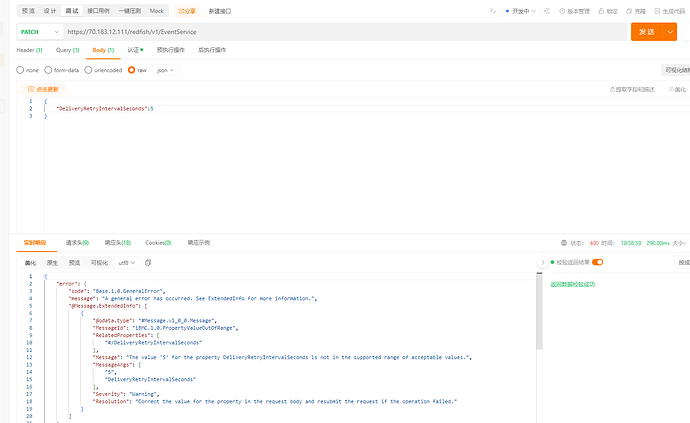Select the 可视化 response view button
Image resolution: width=690 pixels, height=423 pixels.
(x=99, y=263)
